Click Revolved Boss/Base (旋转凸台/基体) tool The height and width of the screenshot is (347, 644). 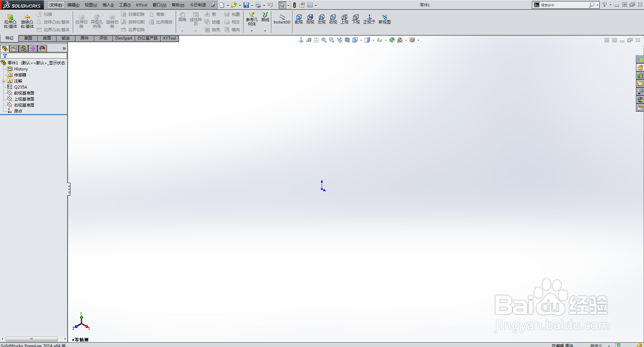pyautogui.click(x=27, y=21)
